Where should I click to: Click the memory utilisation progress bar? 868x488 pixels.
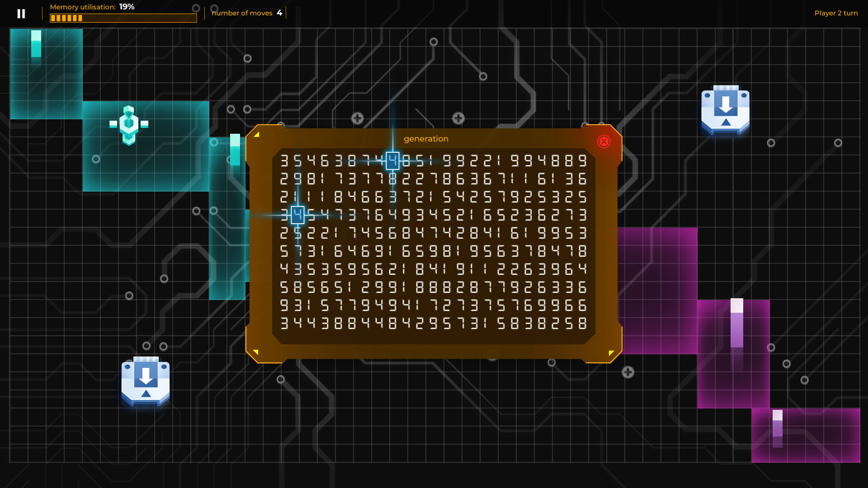pyautogui.click(x=123, y=18)
